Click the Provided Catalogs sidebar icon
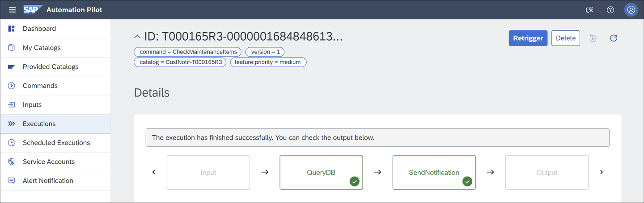The image size is (644, 203). click(12, 67)
